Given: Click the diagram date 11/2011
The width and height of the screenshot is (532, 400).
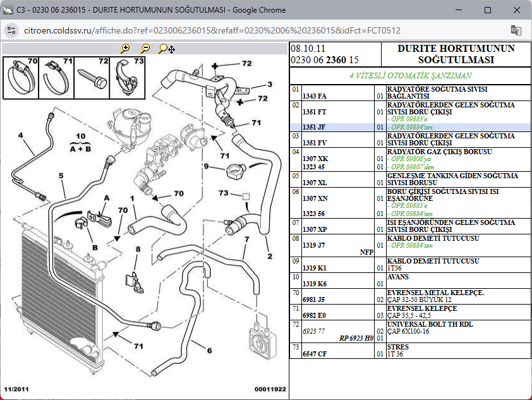Looking at the screenshot, I should click(16, 389).
